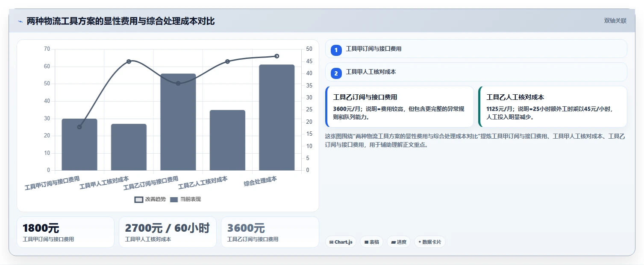Click the 表格 tag
Viewport: 644px width, 265px height.
coord(371,242)
